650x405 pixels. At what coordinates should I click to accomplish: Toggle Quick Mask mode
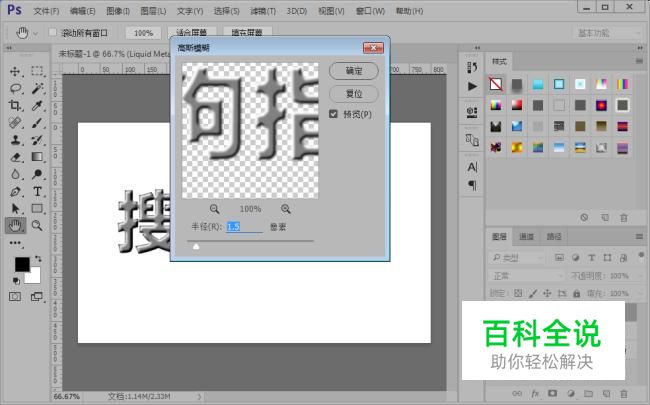tap(15, 296)
